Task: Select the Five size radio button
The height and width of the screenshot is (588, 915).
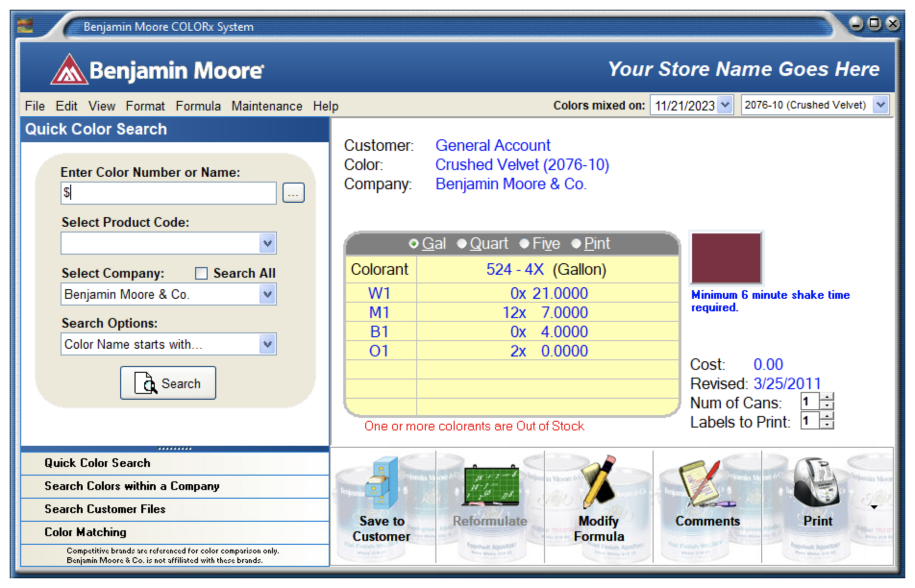Action: pyautogui.click(x=524, y=244)
